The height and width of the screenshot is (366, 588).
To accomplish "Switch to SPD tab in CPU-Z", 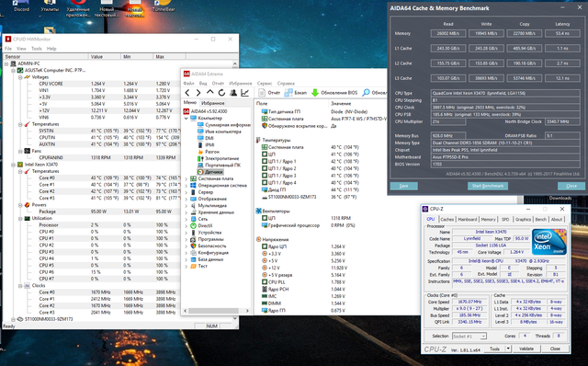I will (505, 219).
